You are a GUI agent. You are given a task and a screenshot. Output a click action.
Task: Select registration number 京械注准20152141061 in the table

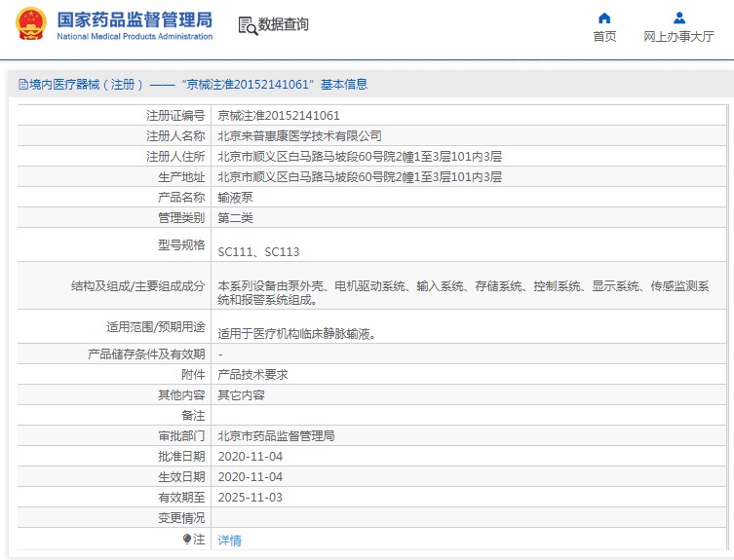point(279,116)
